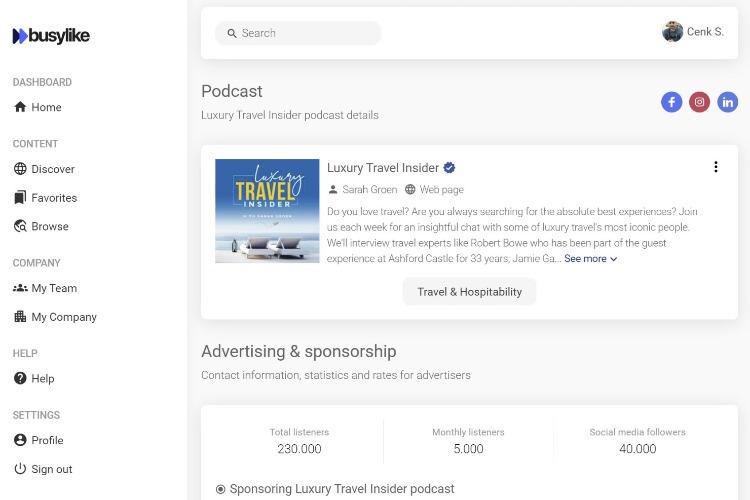
Task: Click the Total listeners value 230.000
Action: pos(299,449)
